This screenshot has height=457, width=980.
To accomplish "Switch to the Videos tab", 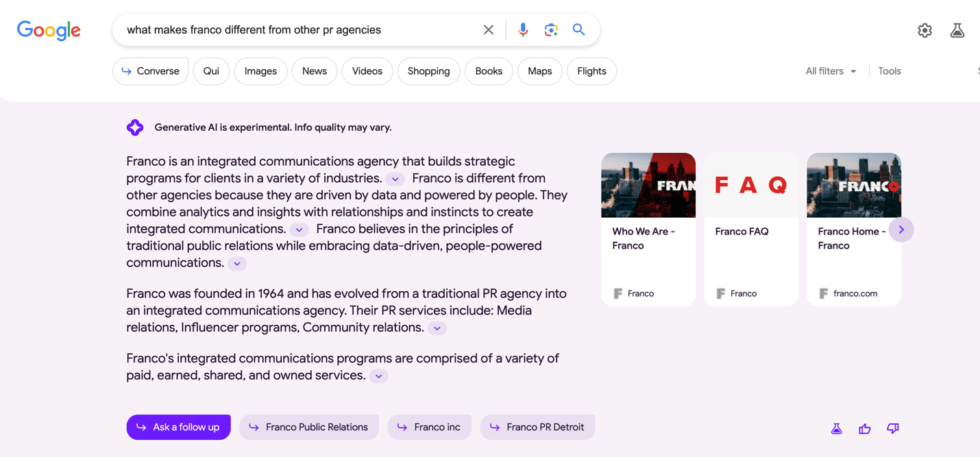I will point(367,71).
